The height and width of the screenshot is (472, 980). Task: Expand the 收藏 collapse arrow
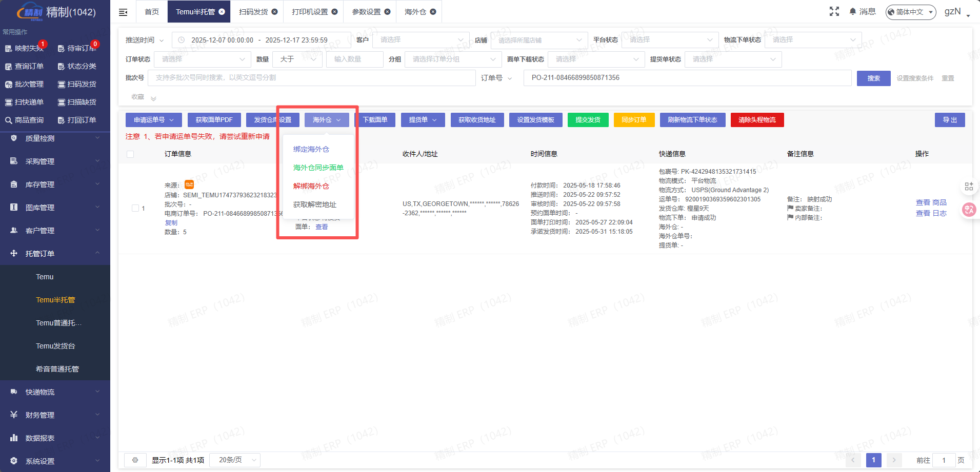coord(153,98)
